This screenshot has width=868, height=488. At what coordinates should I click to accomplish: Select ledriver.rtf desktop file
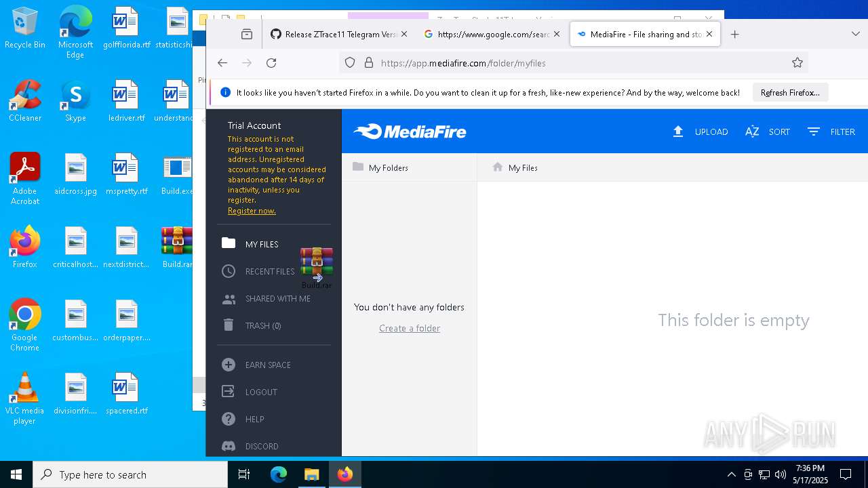[x=126, y=102]
